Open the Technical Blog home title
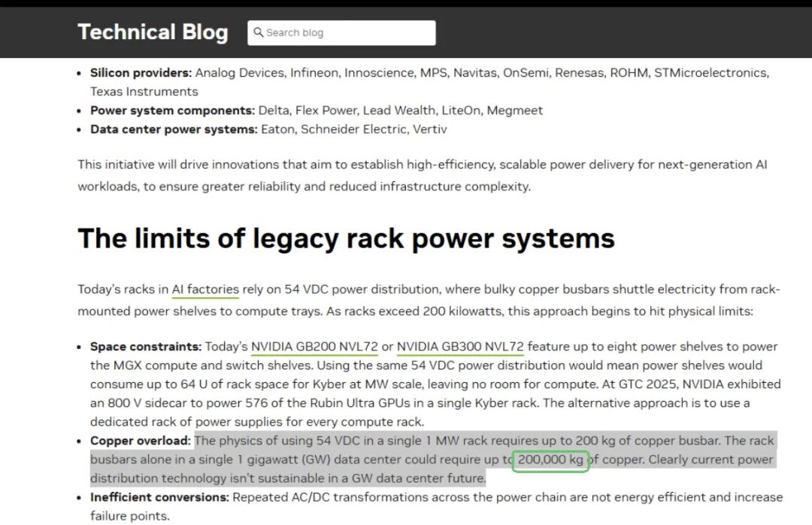 click(153, 32)
